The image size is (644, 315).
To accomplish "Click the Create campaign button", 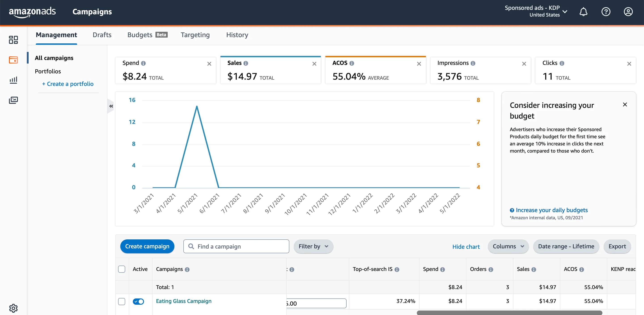I will click(147, 246).
